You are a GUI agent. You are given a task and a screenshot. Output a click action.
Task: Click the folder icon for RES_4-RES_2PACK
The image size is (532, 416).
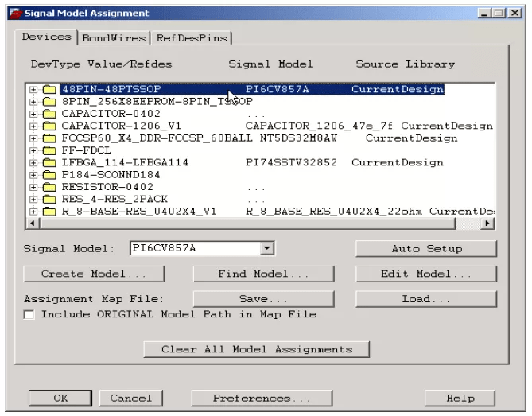49,200
